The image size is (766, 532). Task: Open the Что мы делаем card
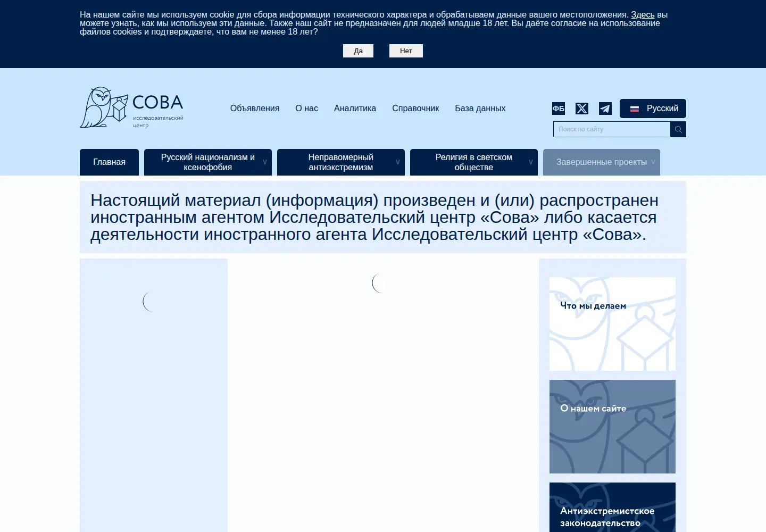click(612, 324)
